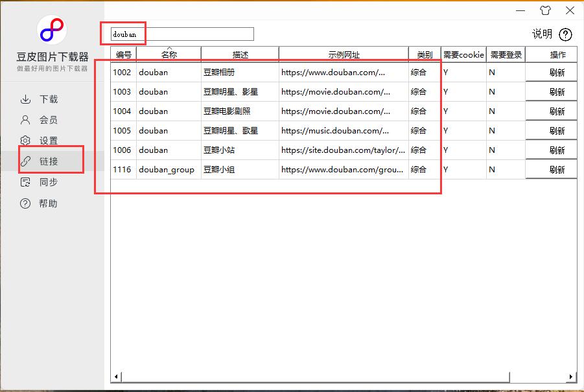Select the cell with number 1002

coord(124,72)
